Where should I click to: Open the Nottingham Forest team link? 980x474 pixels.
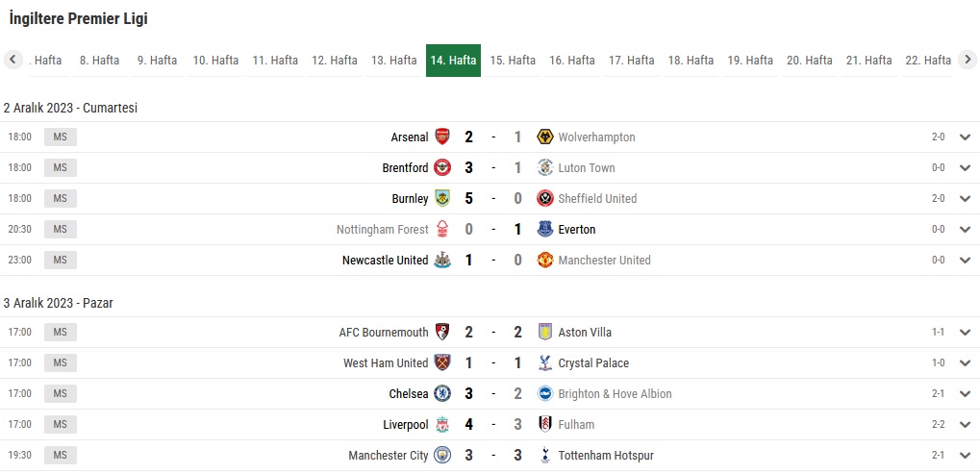(383, 229)
